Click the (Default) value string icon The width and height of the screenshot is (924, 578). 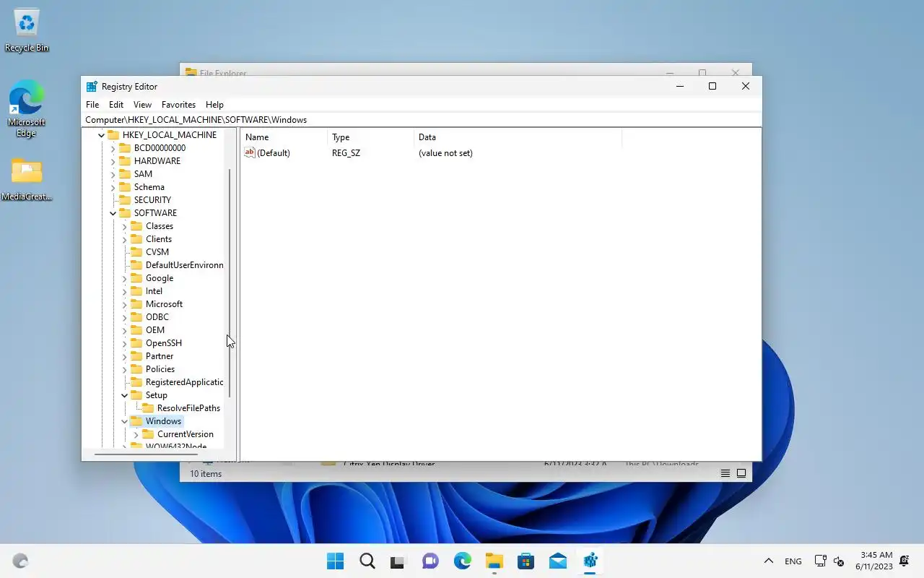(250, 152)
